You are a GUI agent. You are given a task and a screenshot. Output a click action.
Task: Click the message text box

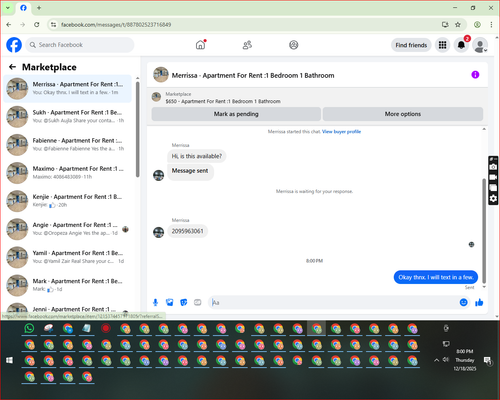point(334,302)
